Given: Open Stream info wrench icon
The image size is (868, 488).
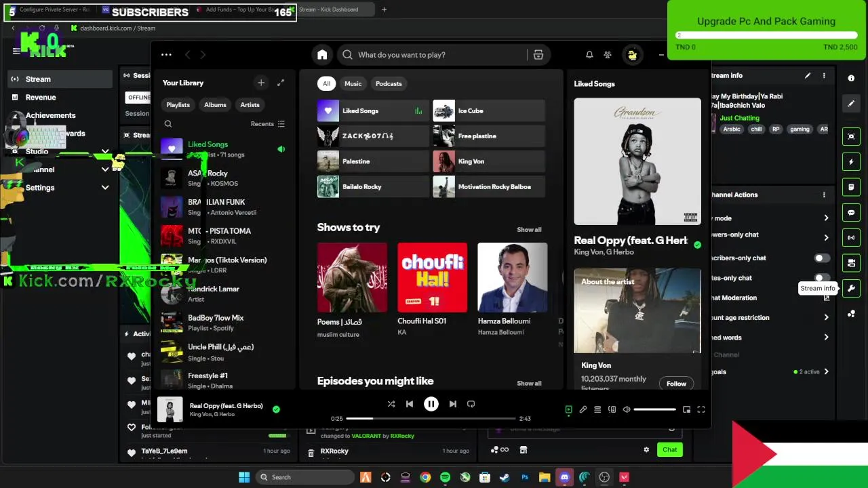Looking at the screenshot, I should (x=851, y=289).
